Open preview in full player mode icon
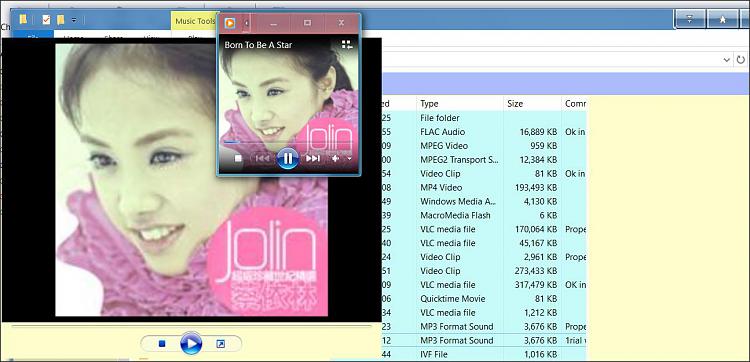This screenshot has width=750, height=362. [221, 343]
